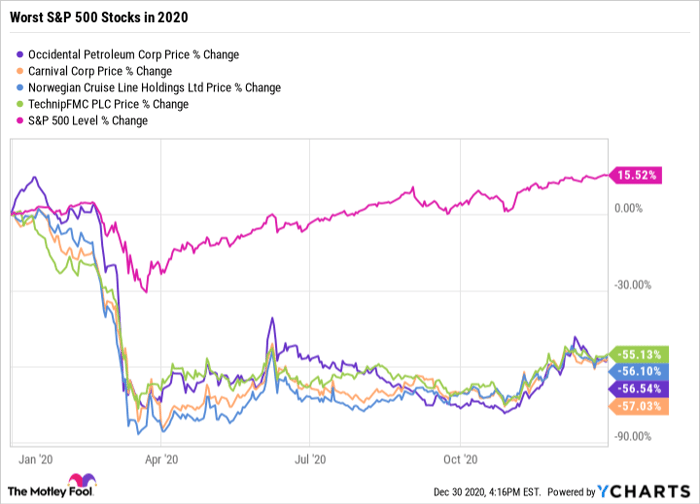Click the pink S&P 500 legend dot
This screenshot has height=504, width=700.
tap(22, 120)
